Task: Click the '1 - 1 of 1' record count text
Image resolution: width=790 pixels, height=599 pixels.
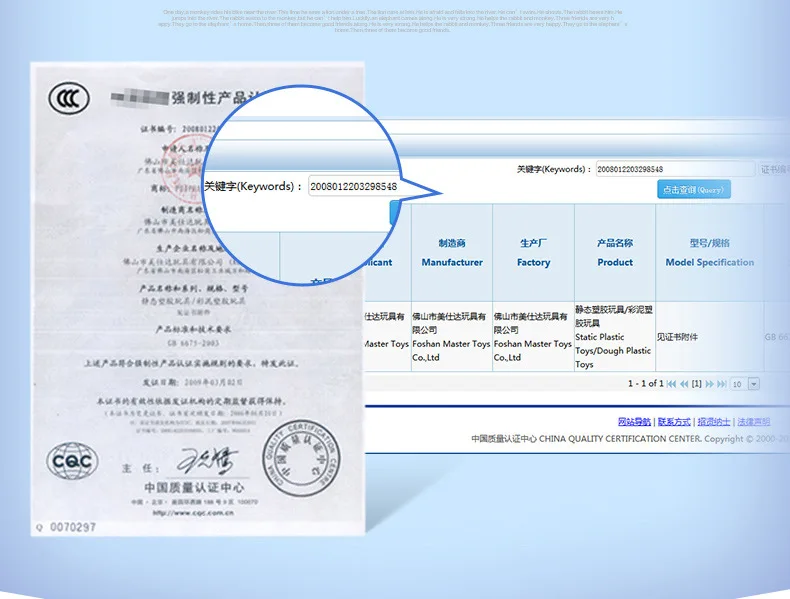Action: pos(645,383)
